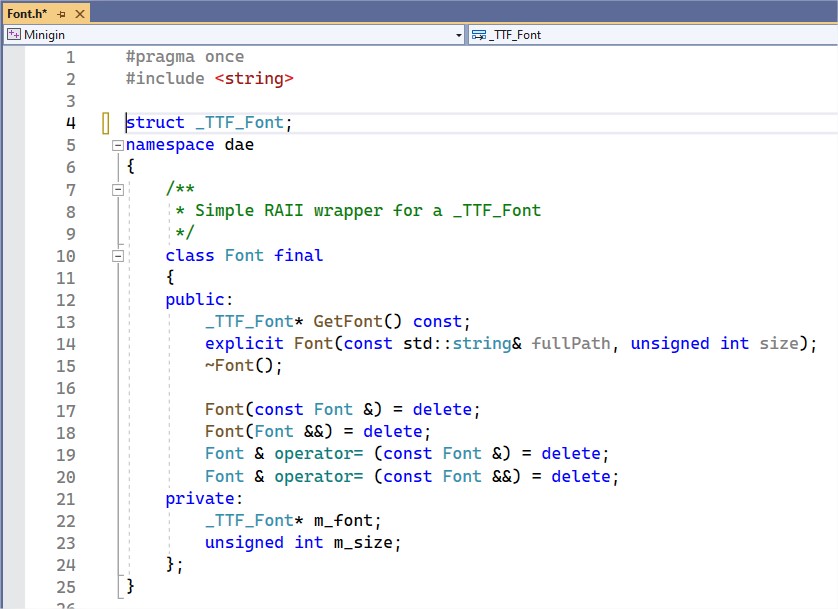
Task: Pin the Font.h document tab
Action: point(61,13)
